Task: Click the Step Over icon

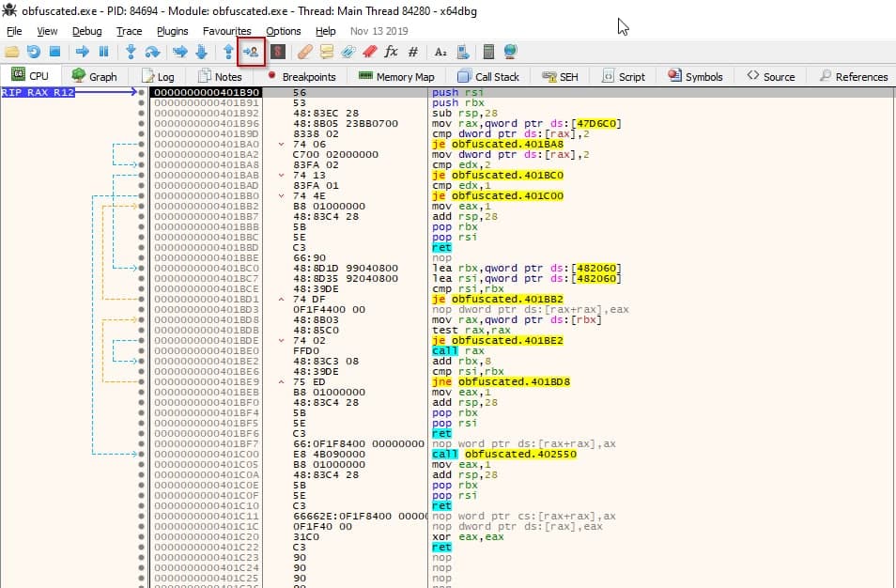Action: (152, 52)
